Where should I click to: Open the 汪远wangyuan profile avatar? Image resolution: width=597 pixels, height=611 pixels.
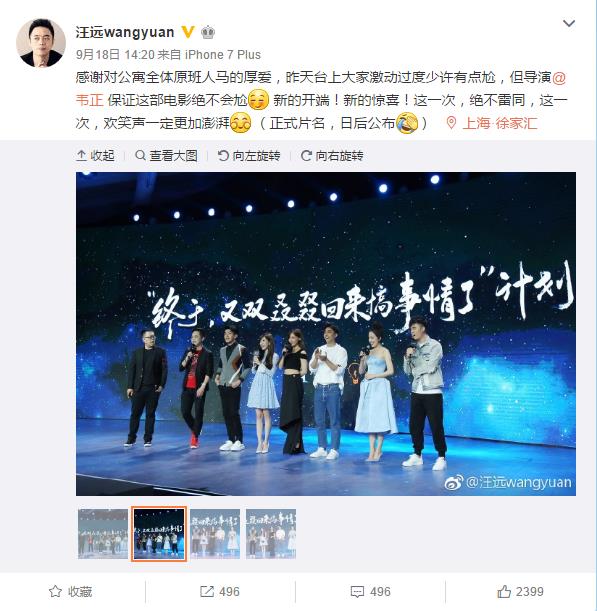click(41, 43)
